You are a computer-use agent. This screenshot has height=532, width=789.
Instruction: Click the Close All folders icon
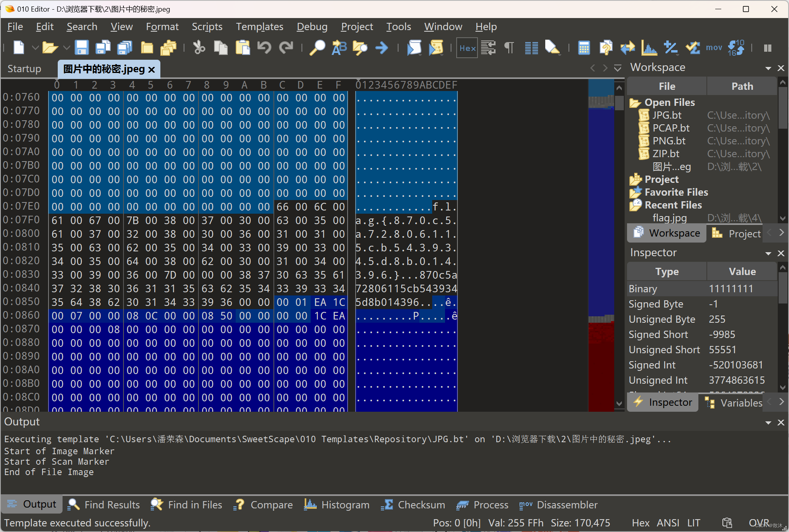click(x=168, y=48)
